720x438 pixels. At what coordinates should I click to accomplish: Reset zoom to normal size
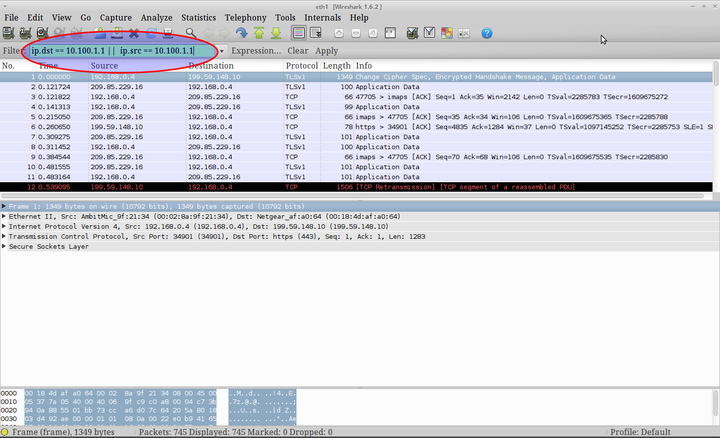pos(373,33)
